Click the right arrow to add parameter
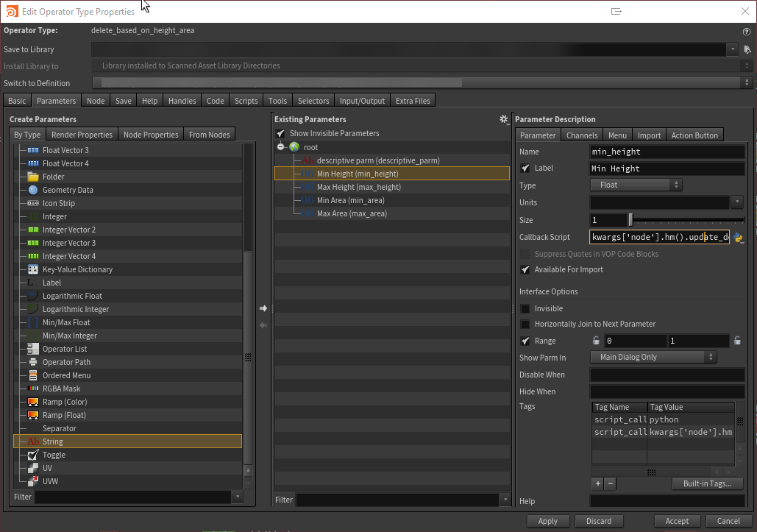757x532 pixels. pos(263,308)
